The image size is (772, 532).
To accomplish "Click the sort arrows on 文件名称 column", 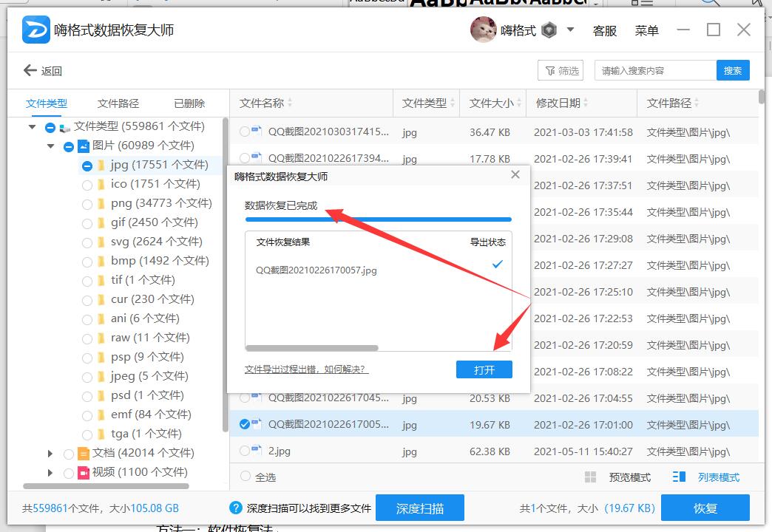I will 290,103.
